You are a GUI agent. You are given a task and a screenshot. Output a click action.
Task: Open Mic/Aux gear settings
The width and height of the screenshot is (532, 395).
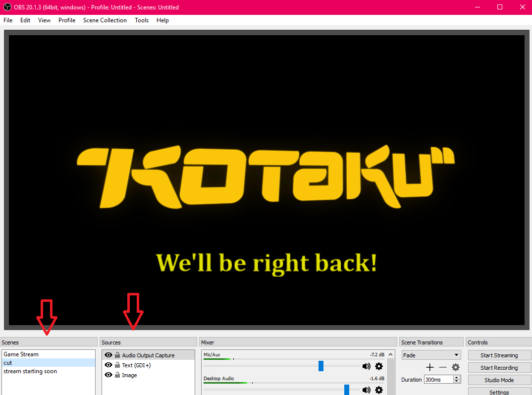[x=379, y=366]
